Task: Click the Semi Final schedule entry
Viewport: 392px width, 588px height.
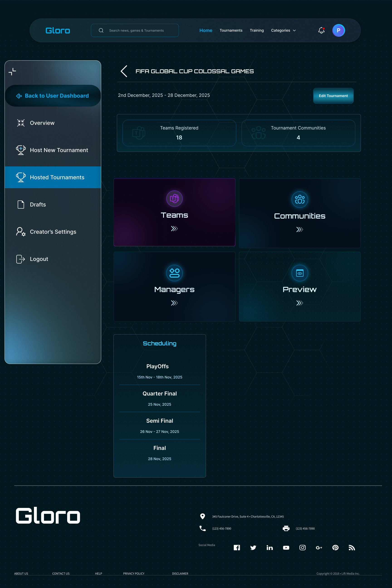Action: (159, 426)
